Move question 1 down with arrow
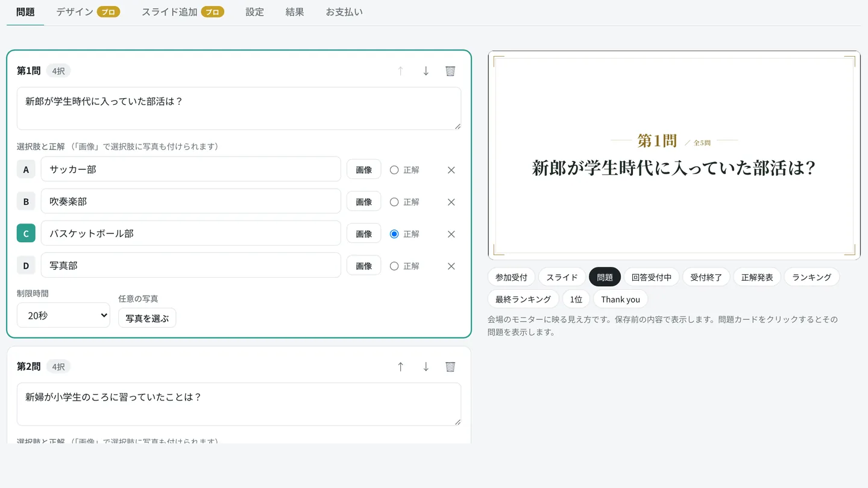 426,71
